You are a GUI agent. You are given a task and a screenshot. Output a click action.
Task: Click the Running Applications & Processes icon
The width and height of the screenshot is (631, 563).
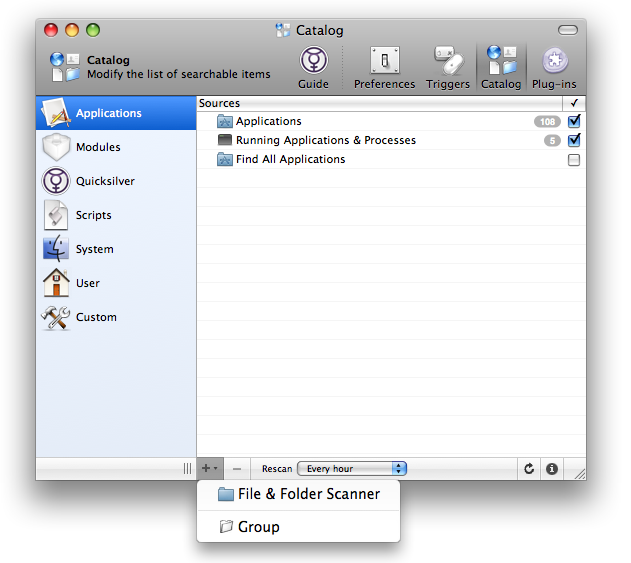click(225, 140)
